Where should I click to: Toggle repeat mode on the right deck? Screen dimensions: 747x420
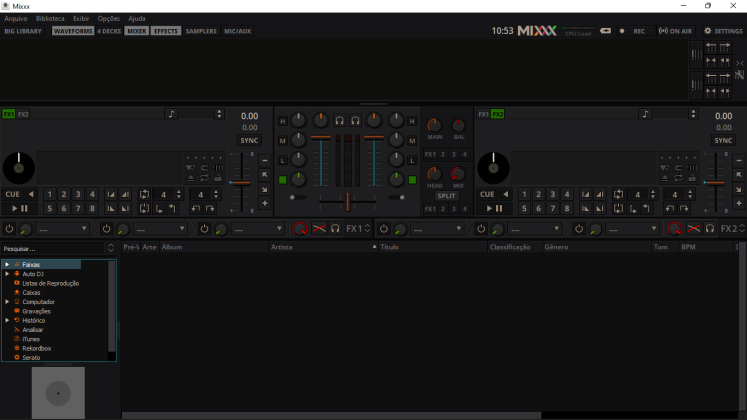click(678, 178)
